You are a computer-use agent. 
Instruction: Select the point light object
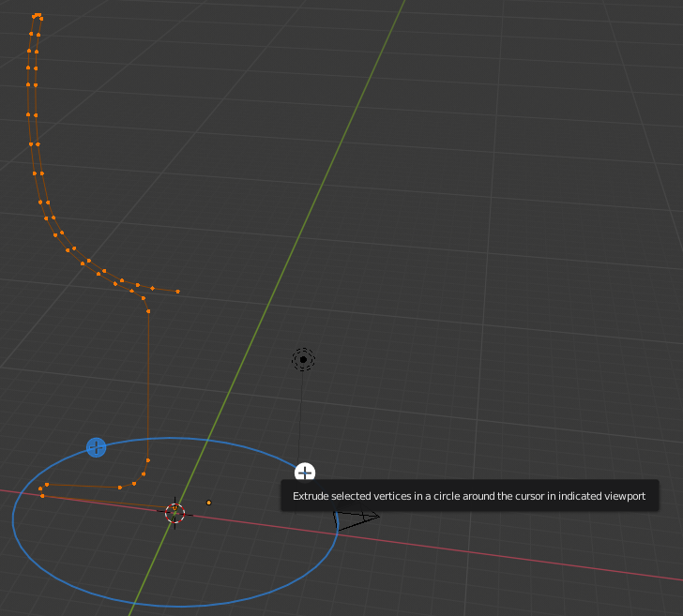click(303, 360)
